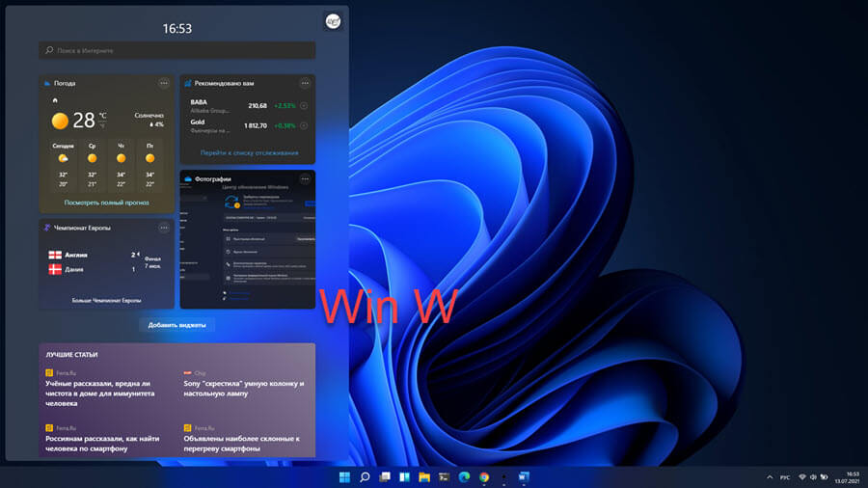Image resolution: width=868 pixels, height=488 pixels.
Task: Open article Sony скрестила умную колонку
Action: (x=244, y=389)
